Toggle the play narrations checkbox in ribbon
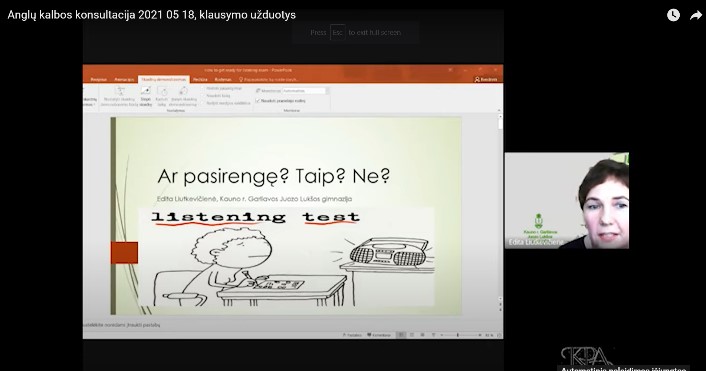The width and height of the screenshot is (706, 371). tap(204, 89)
